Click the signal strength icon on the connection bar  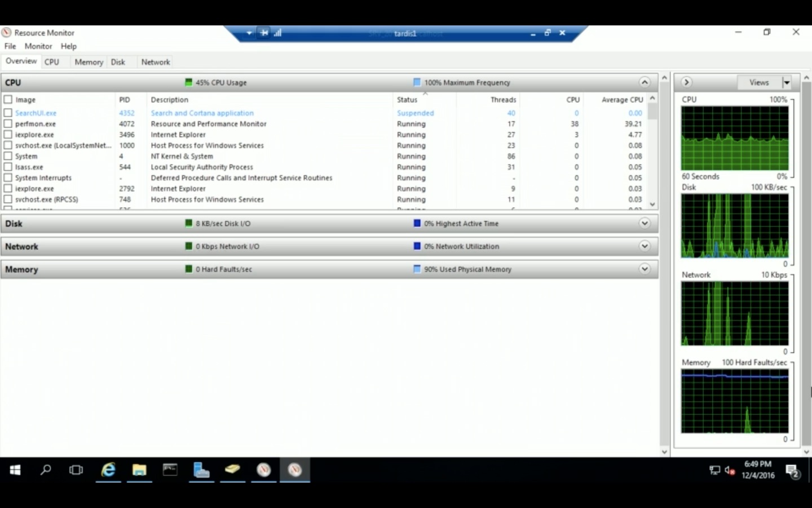tap(277, 33)
